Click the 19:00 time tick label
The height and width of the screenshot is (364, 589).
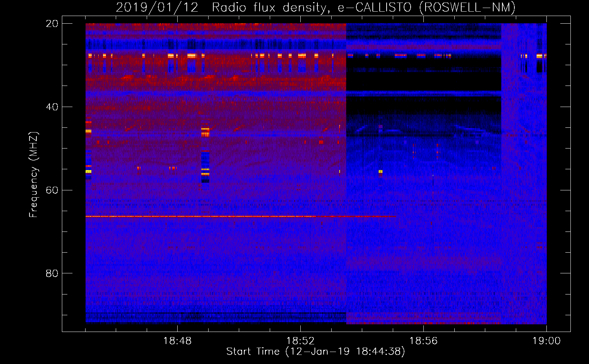point(546,341)
